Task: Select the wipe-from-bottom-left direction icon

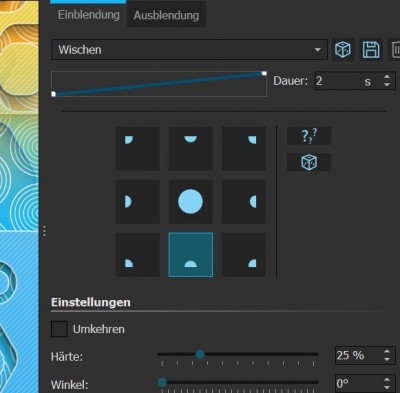Action: 138,255
